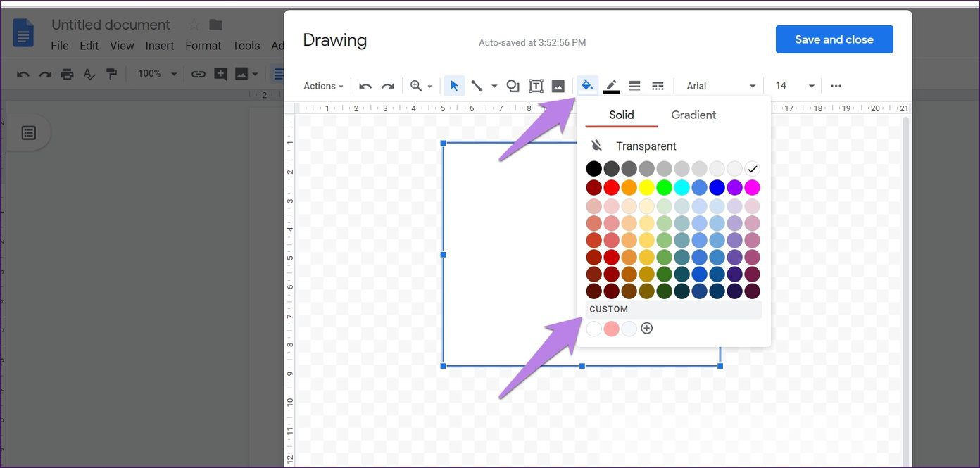Click the redo icon in Drawing toolbar
The width and height of the screenshot is (980, 468).
[x=388, y=86]
